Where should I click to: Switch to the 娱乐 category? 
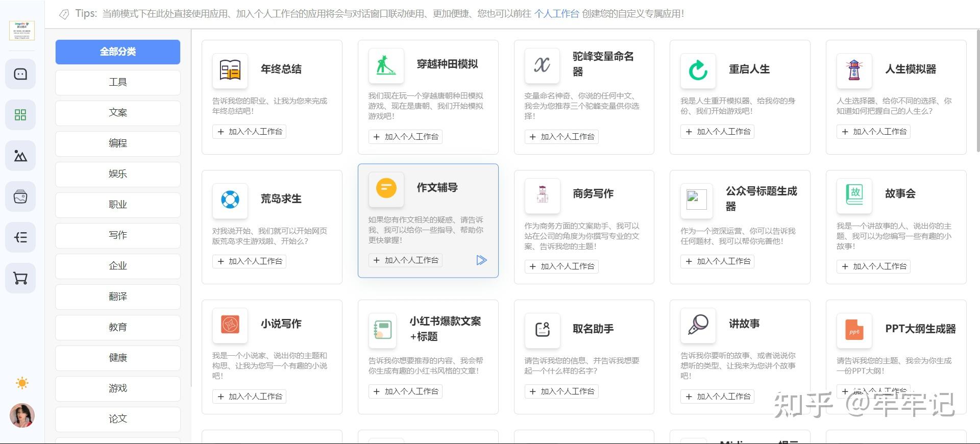[x=118, y=174]
